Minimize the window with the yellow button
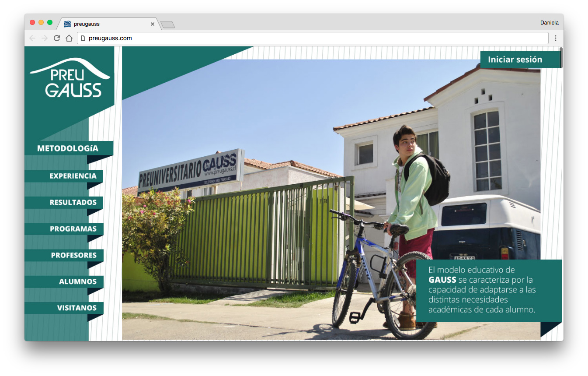 point(41,22)
